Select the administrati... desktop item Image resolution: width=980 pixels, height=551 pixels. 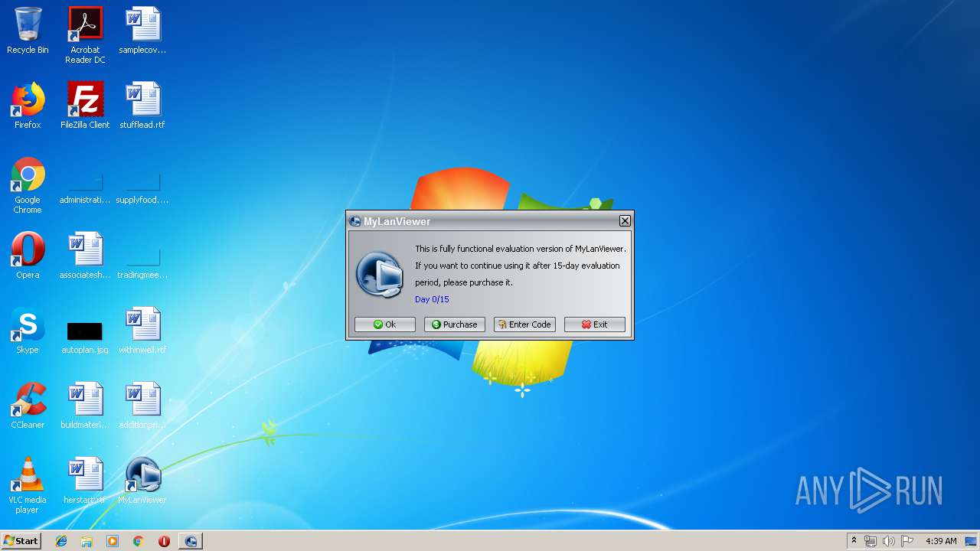click(85, 189)
